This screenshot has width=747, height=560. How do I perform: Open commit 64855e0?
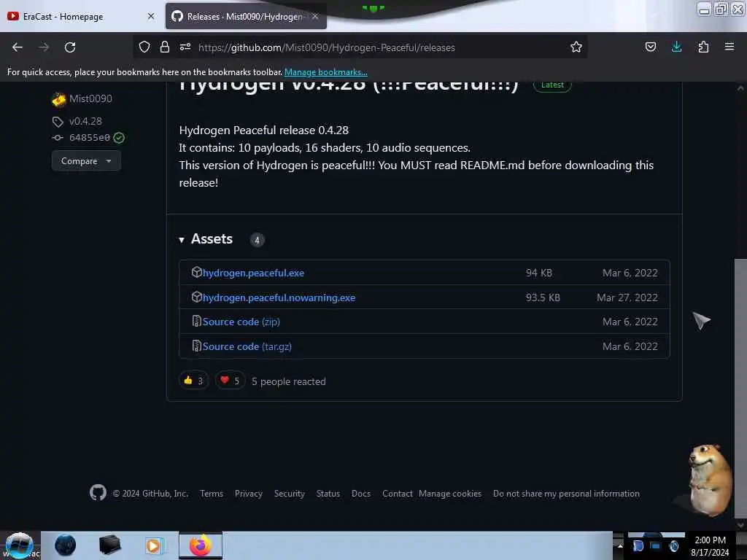pos(90,138)
